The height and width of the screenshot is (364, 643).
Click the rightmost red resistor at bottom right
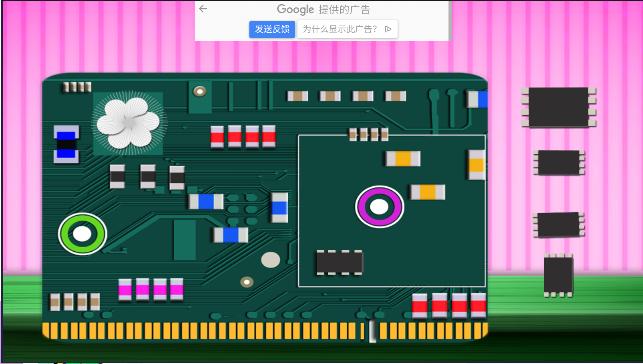(478, 305)
